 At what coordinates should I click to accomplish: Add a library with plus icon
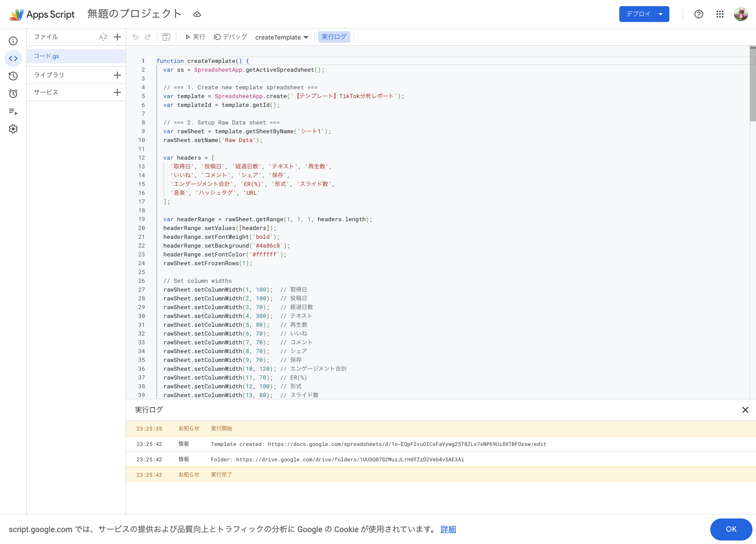[x=117, y=75]
